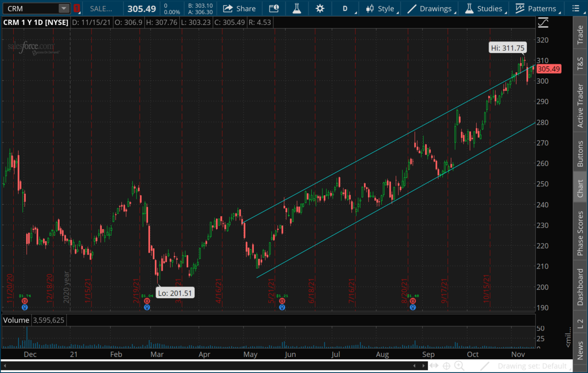Open the Active Trader sidebar tab
This screenshot has height=373, width=588.
coord(580,106)
